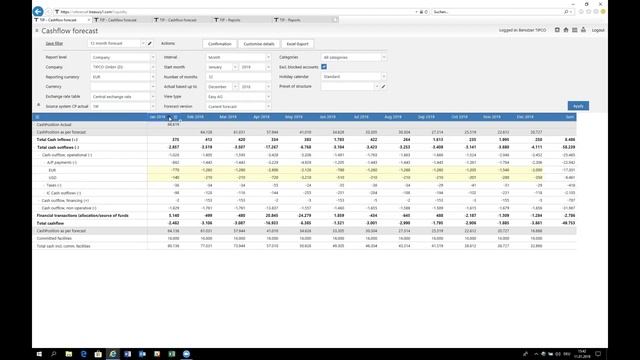
Task: Click the menu icon left of Cashflow forecast title
Action: coord(37,31)
